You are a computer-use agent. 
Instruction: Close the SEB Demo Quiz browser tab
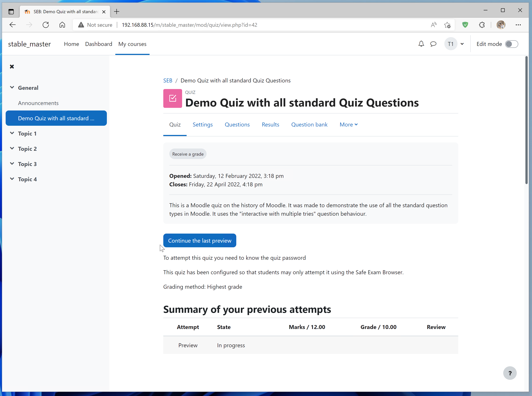pos(104,11)
